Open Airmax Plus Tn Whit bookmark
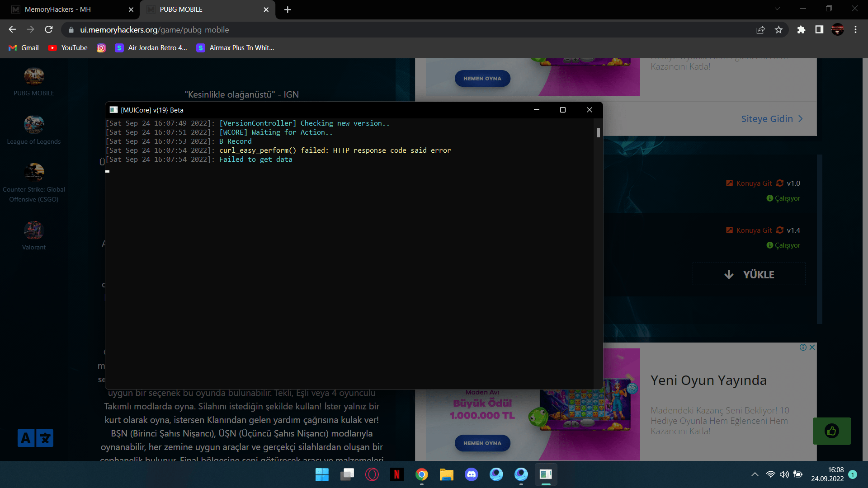868x488 pixels. pos(235,48)
